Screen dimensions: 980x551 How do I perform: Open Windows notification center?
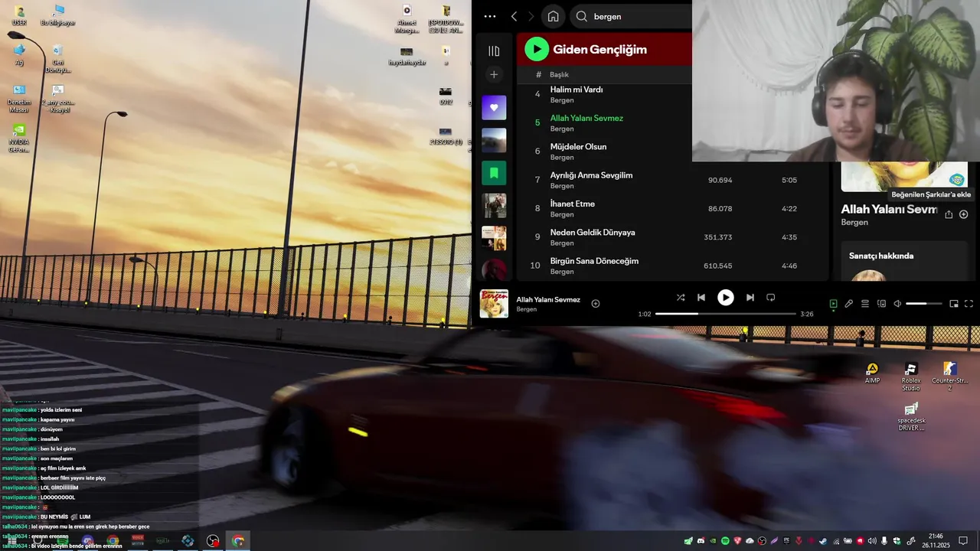point(963,541)
